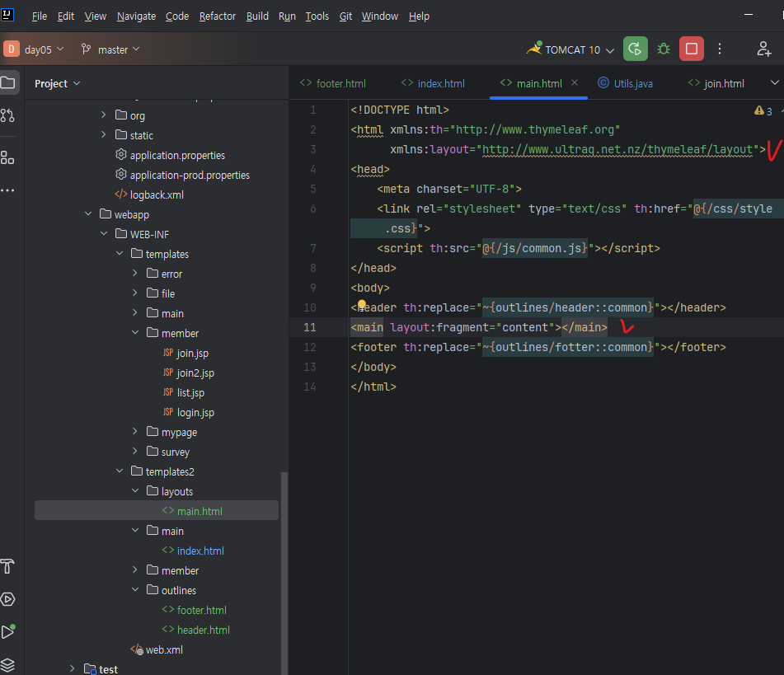Open the Commit tool window icon
The image size is (784, 675).
8,115
